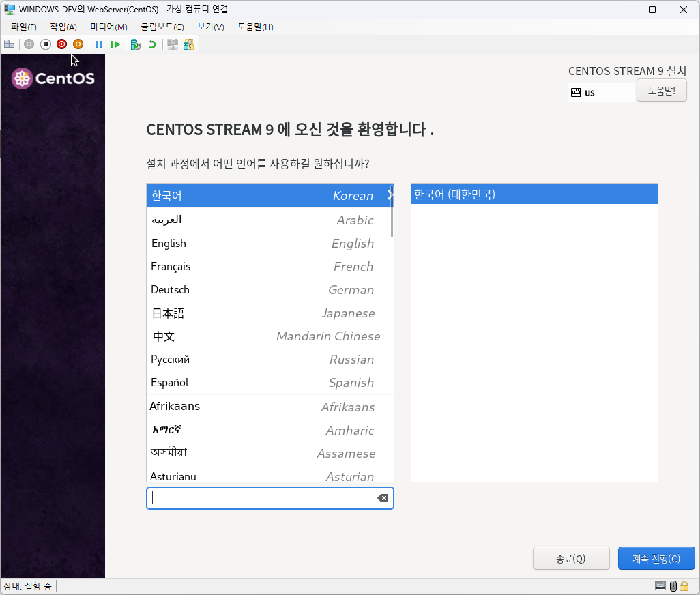
Task: Click the VM window title bar icon
Action: point(10,10)
